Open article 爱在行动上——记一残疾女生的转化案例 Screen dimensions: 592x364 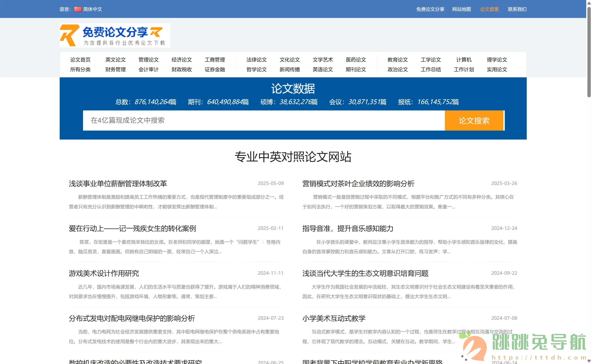(x=132, y=228)
